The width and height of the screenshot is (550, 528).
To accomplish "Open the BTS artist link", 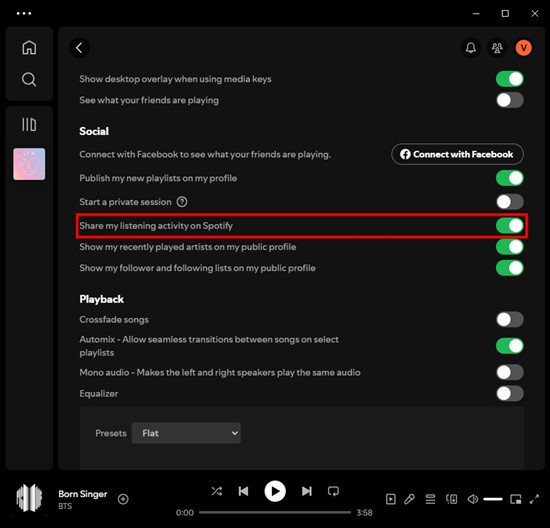I will pyautogui.click(x=65, y=506).
